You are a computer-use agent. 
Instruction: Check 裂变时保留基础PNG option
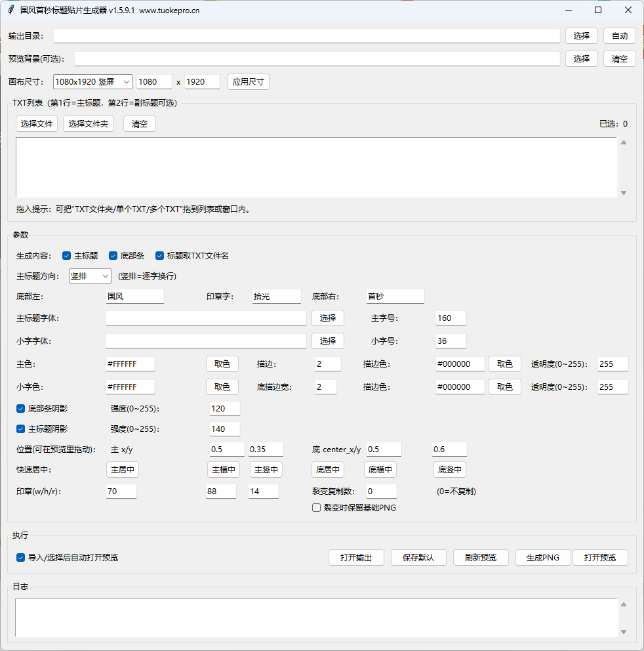pyautogui.click(x=317, y=507)
